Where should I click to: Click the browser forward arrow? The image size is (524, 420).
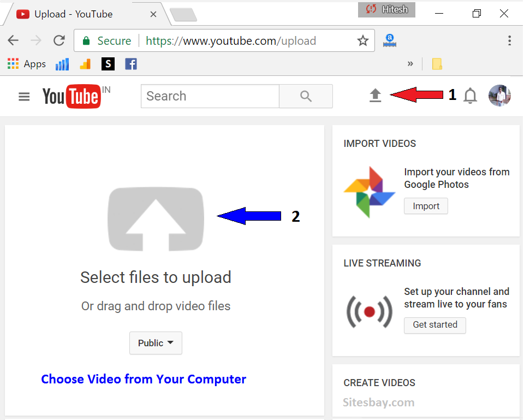click(36, 40)
